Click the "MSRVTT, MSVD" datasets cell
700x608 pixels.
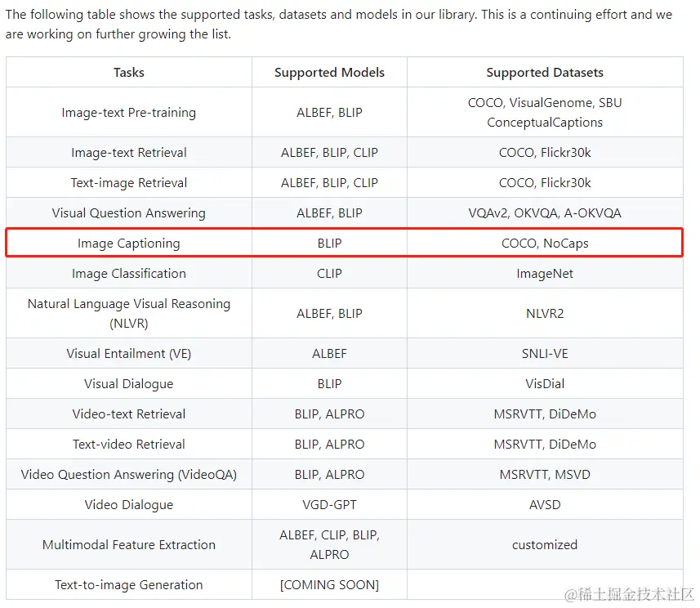pos(545,474)
